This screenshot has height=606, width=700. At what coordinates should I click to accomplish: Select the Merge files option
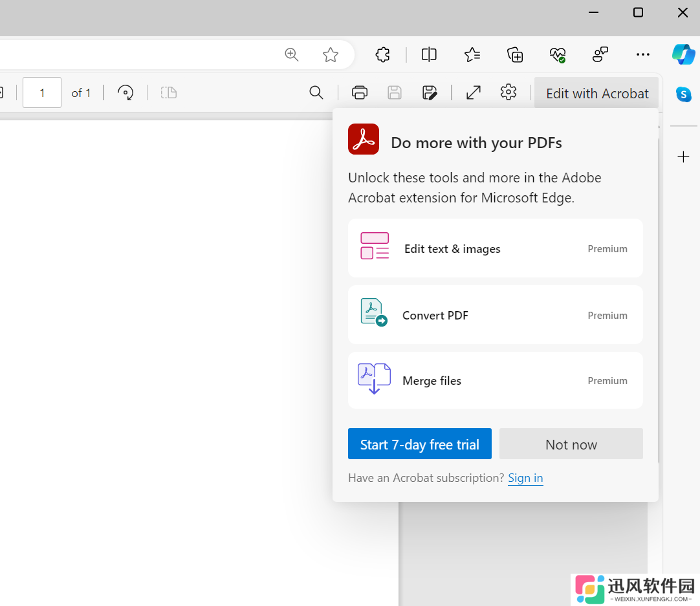click(495, 380)
